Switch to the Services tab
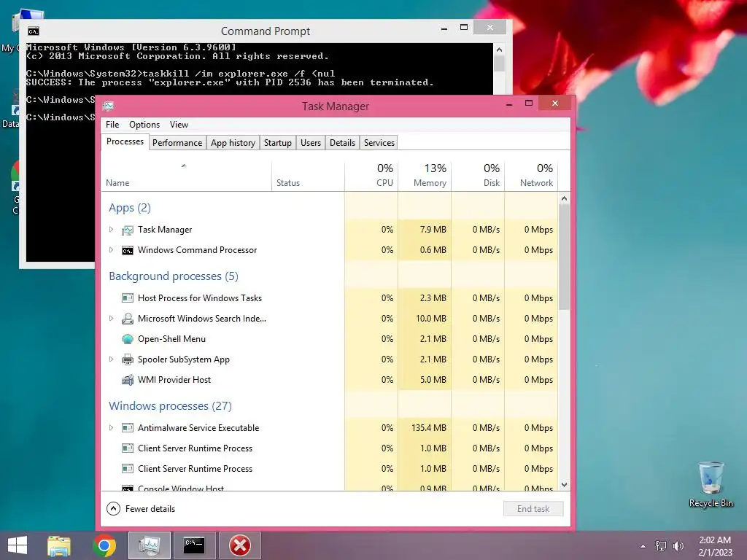Screen dimensions: 747x560 (379, 143)
